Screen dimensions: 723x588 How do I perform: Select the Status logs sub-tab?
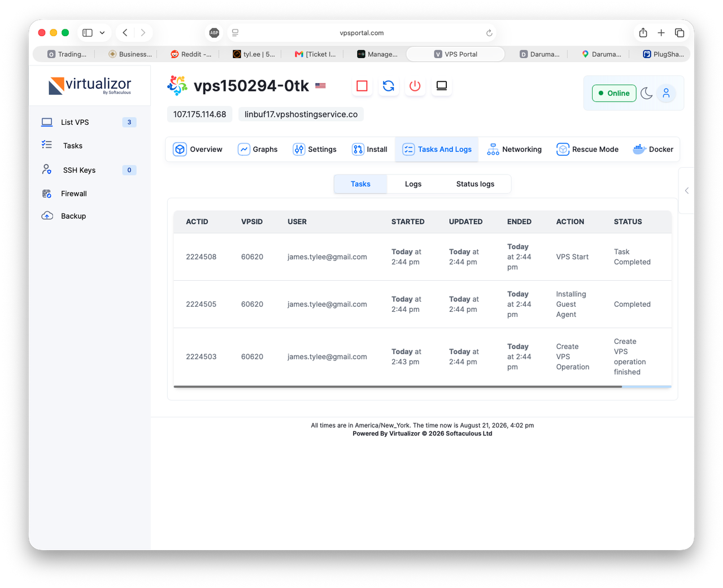pyautogui.click(x=475, y=184)
